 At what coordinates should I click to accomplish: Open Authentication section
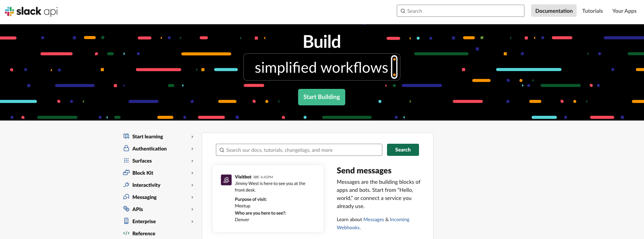(x=150, y=149)
